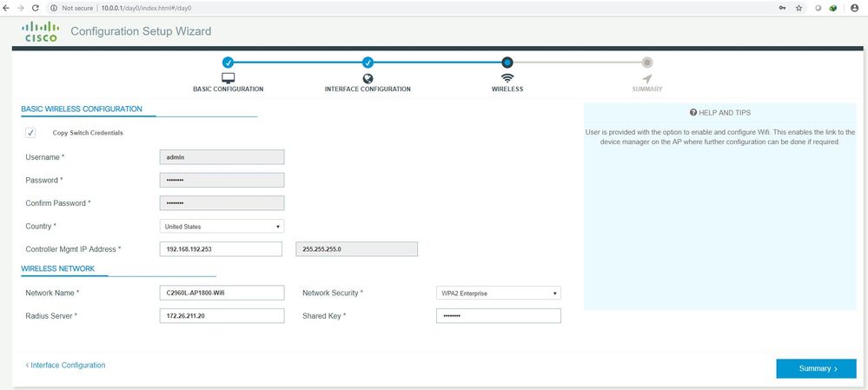Click the Basic Configuration monitor icon

228,77
